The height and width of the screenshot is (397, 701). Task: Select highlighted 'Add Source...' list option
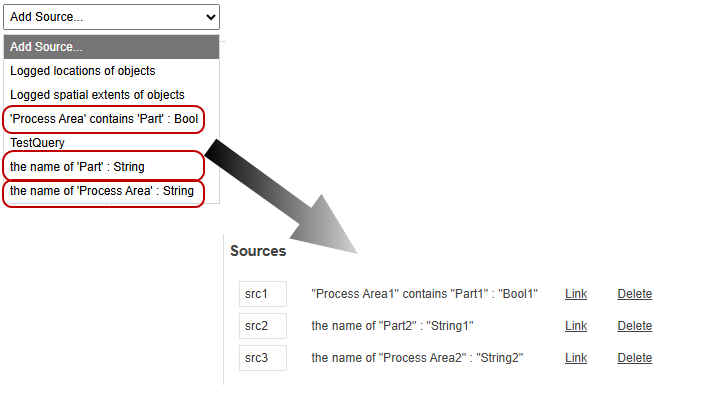coord(111,47)
